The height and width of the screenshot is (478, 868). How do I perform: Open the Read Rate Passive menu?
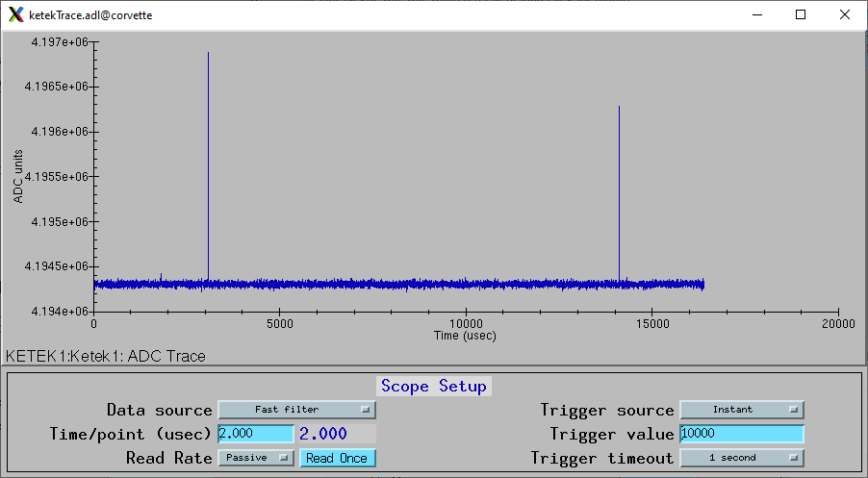[x=256, y=458]
